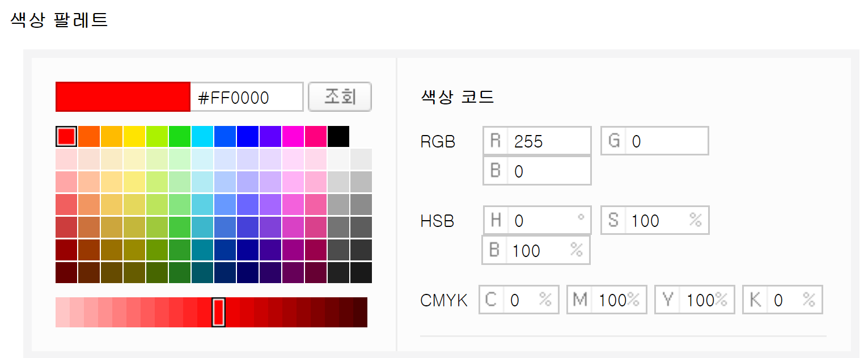868x358 pixels.
Task: Select the cyan swatch in the top row
Action: 202,137
